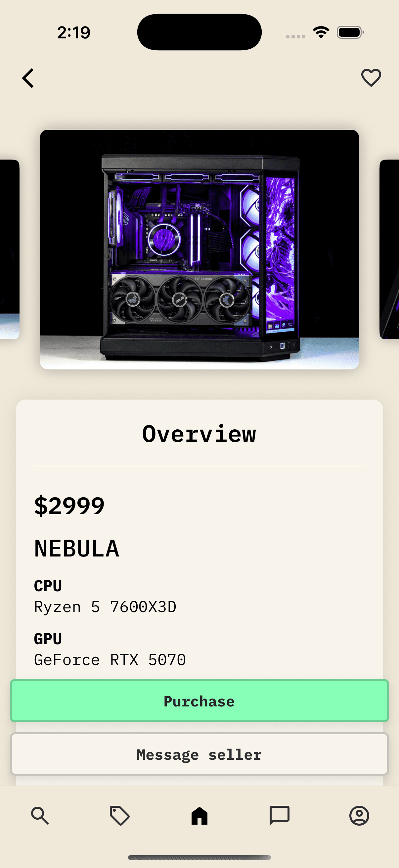Go back using the left chevron

click(28, 78)
